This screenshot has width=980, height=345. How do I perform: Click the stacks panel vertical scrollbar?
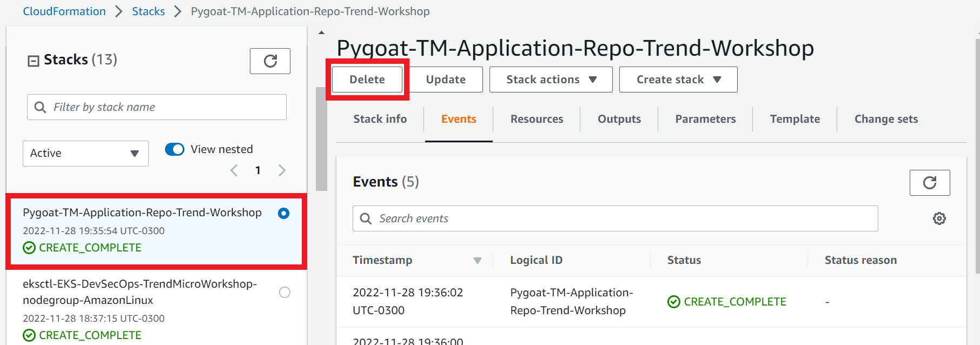click(x=321, y=139)
